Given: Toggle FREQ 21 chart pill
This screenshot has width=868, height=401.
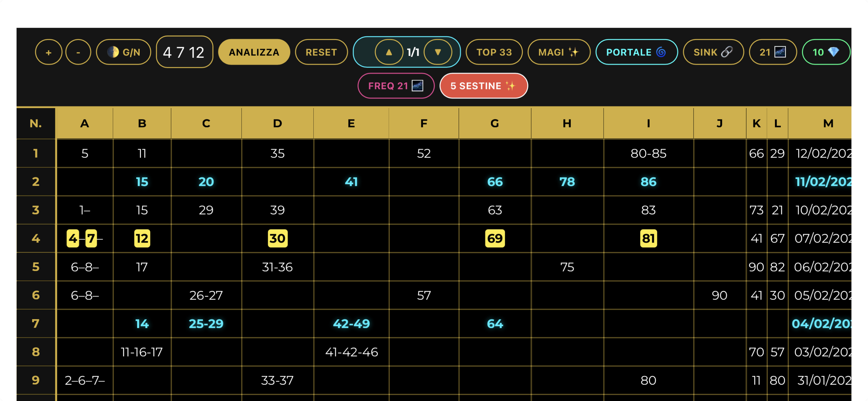Looking at the screenshot, I should coord(395,86).
